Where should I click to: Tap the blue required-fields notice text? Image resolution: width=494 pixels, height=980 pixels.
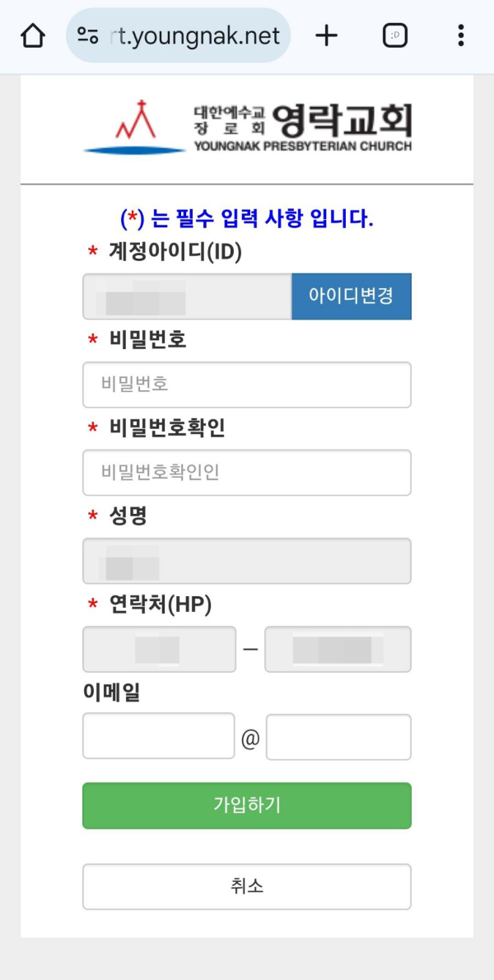(246, 215)
